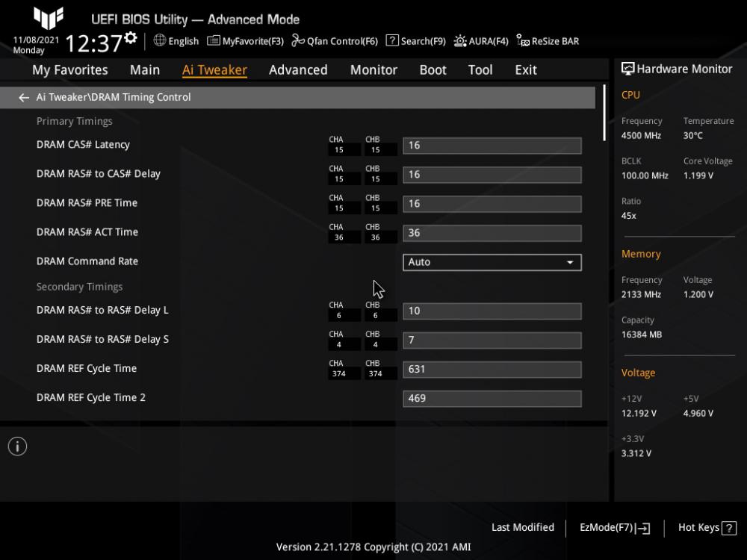
Task: Click the Hardware Monitor display icon
Action: (x=628, y=69)
